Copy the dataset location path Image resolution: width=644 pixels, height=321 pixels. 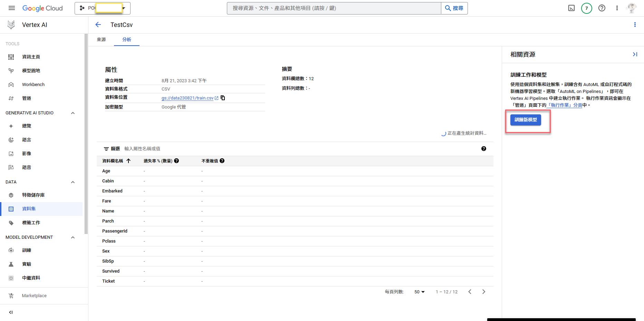(223, 98)
